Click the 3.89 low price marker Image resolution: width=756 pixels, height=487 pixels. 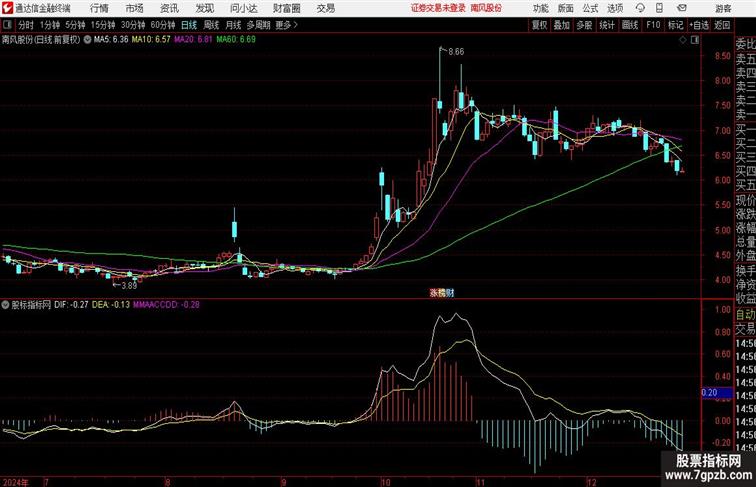[129, 285]
